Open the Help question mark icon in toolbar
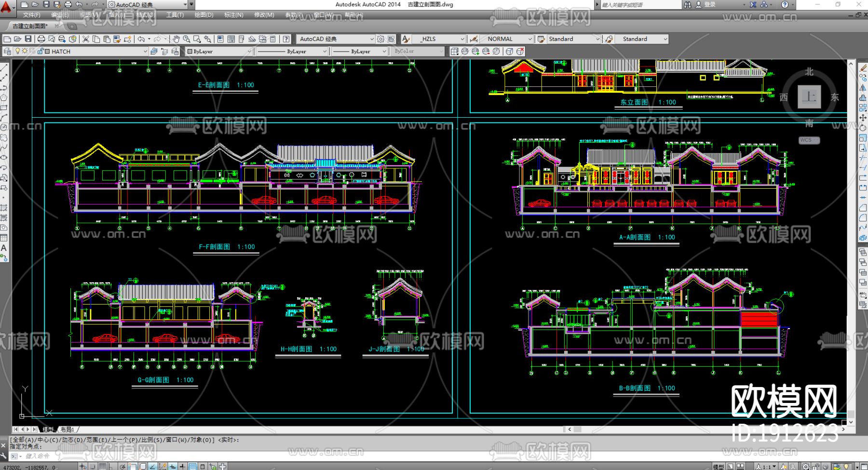868x470 pixels. point(286,39)
